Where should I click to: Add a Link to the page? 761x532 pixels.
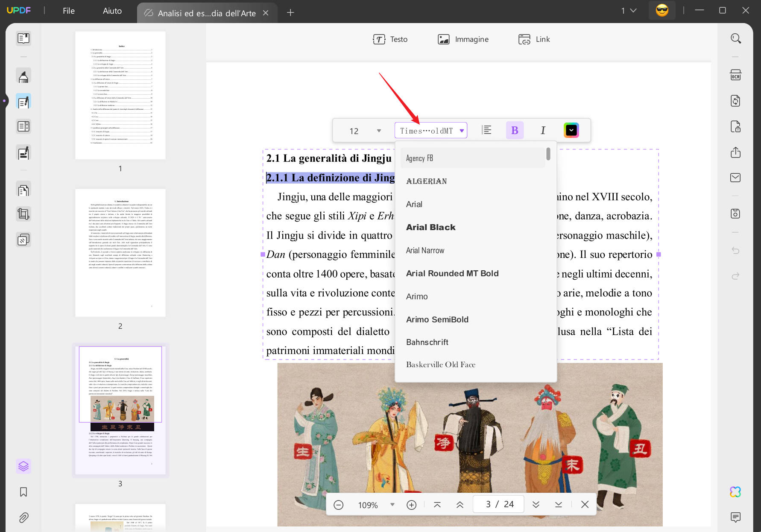(534, 39)
